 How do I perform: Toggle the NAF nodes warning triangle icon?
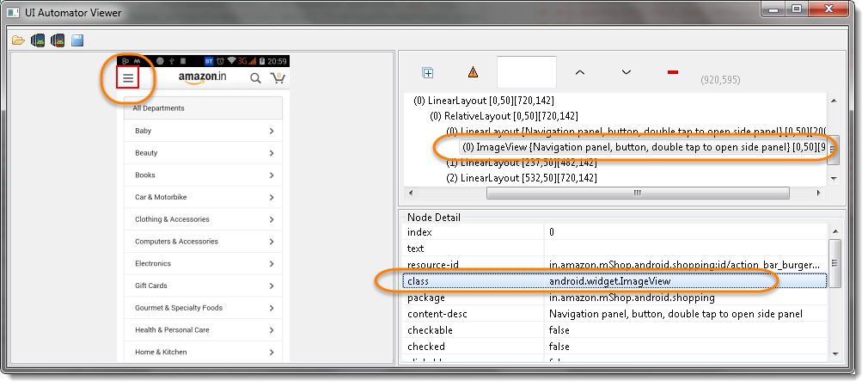coord(473,72)
